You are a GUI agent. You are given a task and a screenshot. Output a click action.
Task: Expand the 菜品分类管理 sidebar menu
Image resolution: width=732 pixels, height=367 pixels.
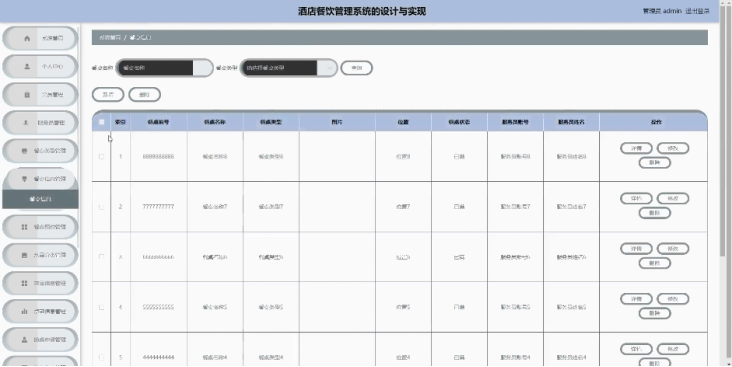pos(40,255)
